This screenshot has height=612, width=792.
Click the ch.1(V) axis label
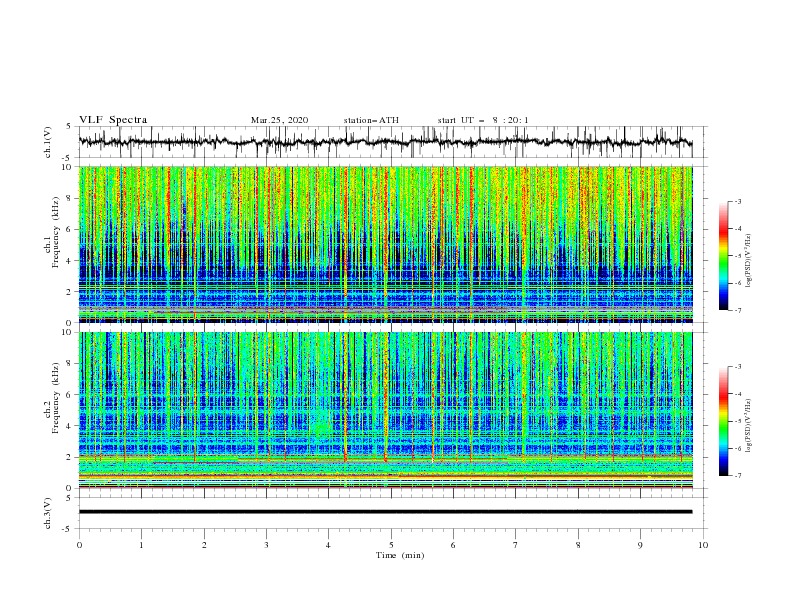click(x=48, y=142)
